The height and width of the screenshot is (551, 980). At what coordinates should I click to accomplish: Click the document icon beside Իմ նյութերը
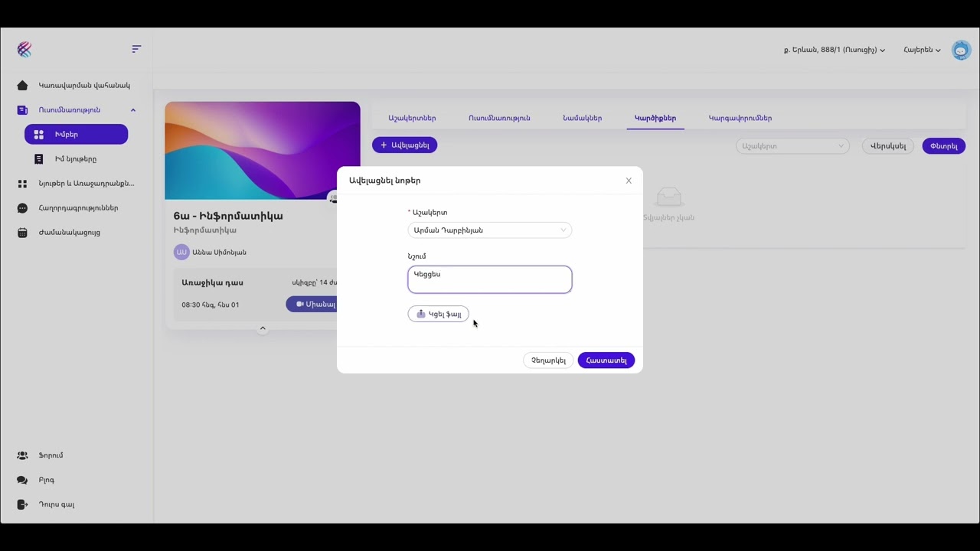(38, 159)
